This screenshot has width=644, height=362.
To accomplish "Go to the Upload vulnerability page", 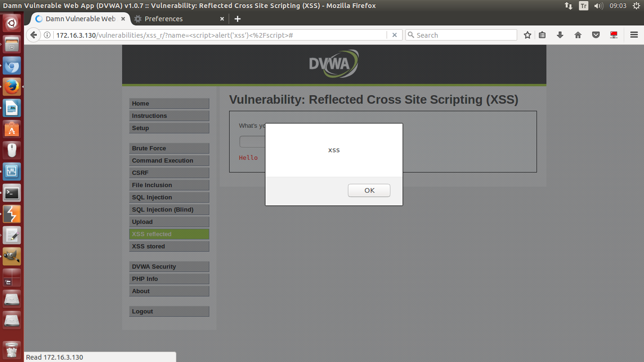I will (169, 222).
